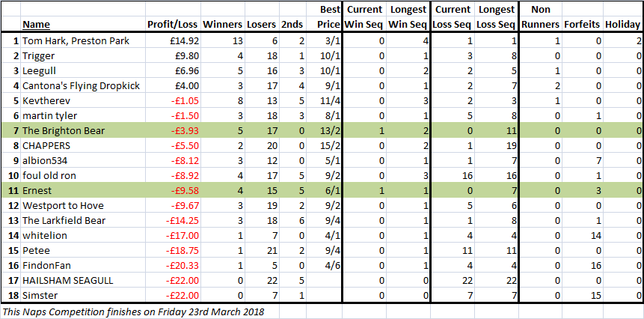Viewport: 644px width, 319px height.
Task: Select CHAPPERS longest loss sequence value 19
Action: pos(496,146)
